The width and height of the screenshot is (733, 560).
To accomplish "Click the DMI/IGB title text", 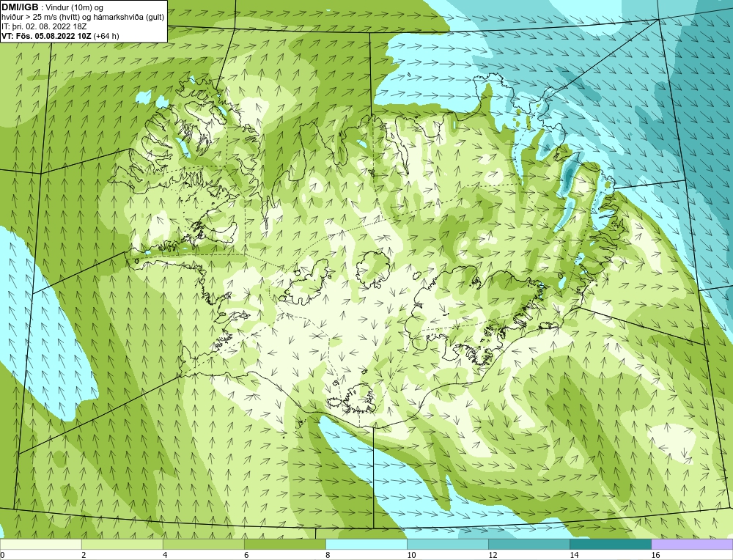I will click(x=20, y=7).
